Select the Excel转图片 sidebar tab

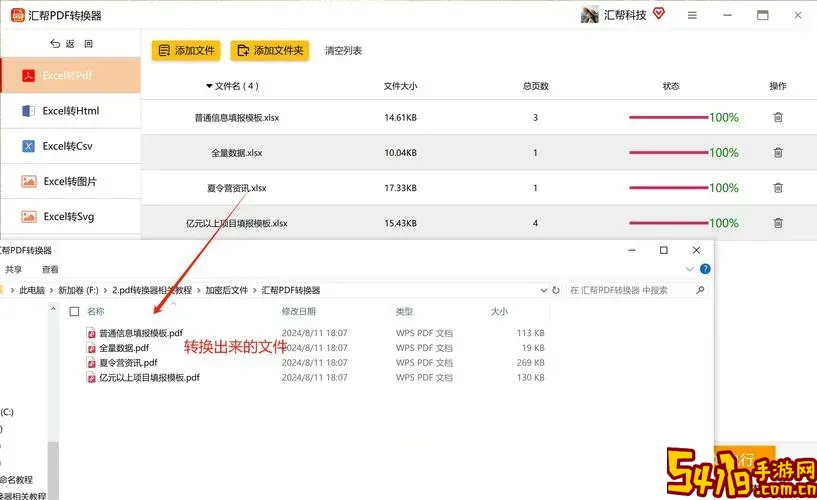click(71, 181)
